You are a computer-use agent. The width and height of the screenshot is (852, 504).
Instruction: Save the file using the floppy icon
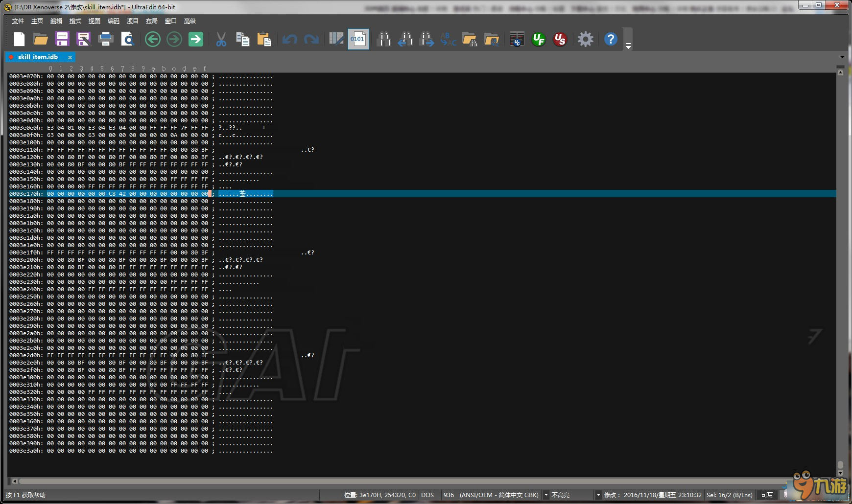(x=62, y=39)
